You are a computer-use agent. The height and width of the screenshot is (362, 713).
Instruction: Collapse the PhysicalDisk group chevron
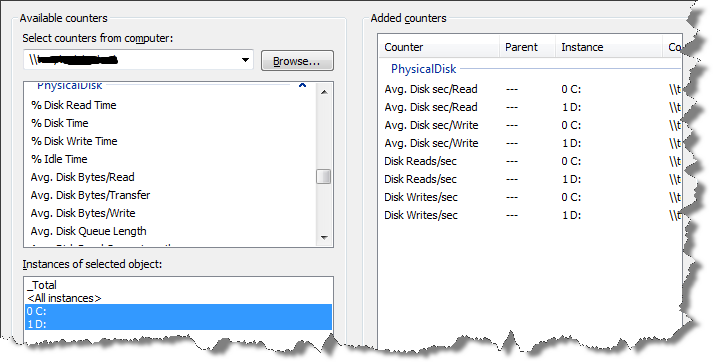(302, 85)
